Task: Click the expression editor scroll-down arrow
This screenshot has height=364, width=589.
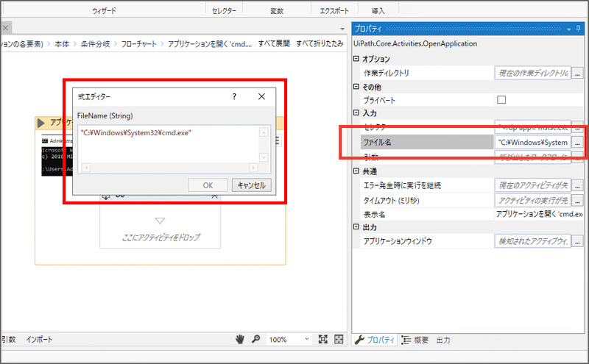Action: tap(264, 157)
